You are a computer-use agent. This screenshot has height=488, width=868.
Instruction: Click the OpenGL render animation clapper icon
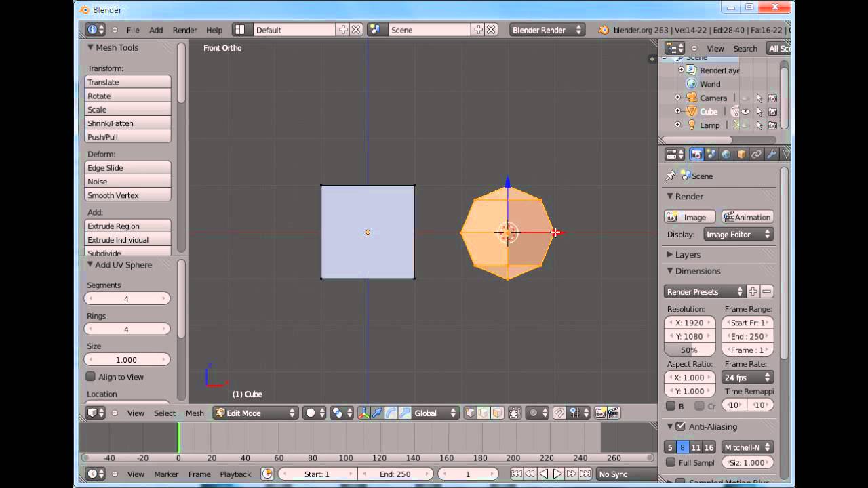click(613, 413)
